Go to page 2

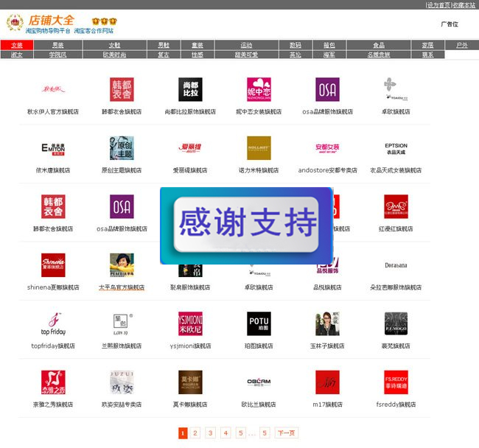(195, 433)
